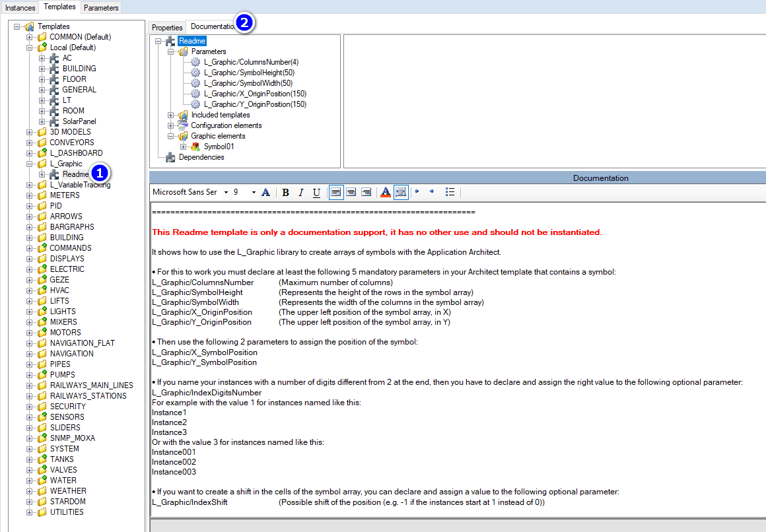Toggle italic text formatting
Image resolution: width=766 pixels, height=532 pixels.
(300, 192)
